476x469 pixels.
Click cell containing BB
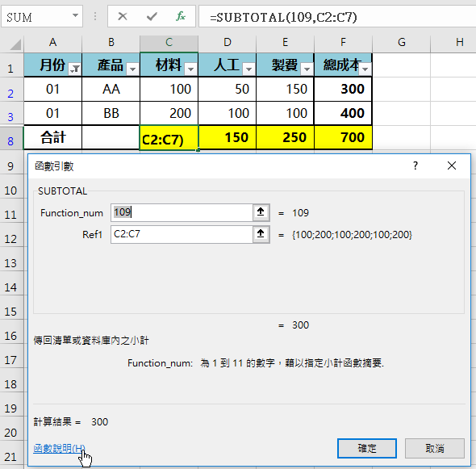click(111, 113)
